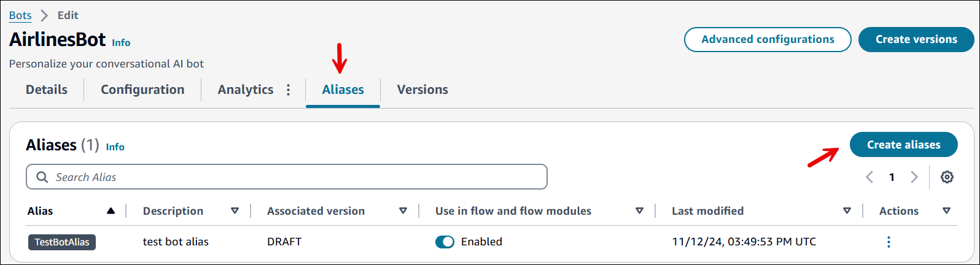Open the Configuration tab

point(142,90)
